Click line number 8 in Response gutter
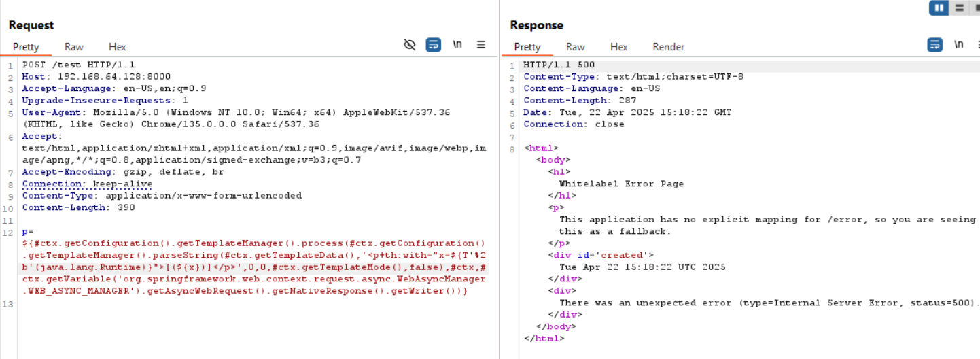Image resolution: width=980 pixels, height=359 pixels. 513,149
